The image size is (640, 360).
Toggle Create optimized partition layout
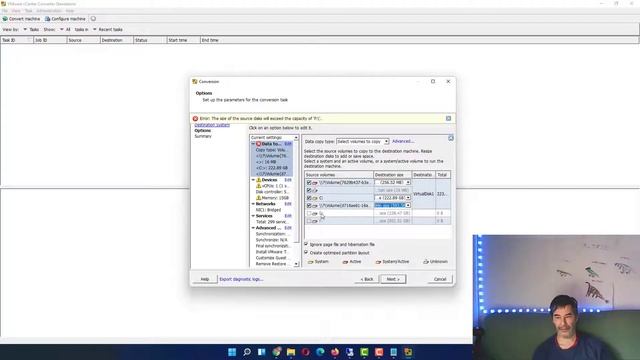[306, 253]
